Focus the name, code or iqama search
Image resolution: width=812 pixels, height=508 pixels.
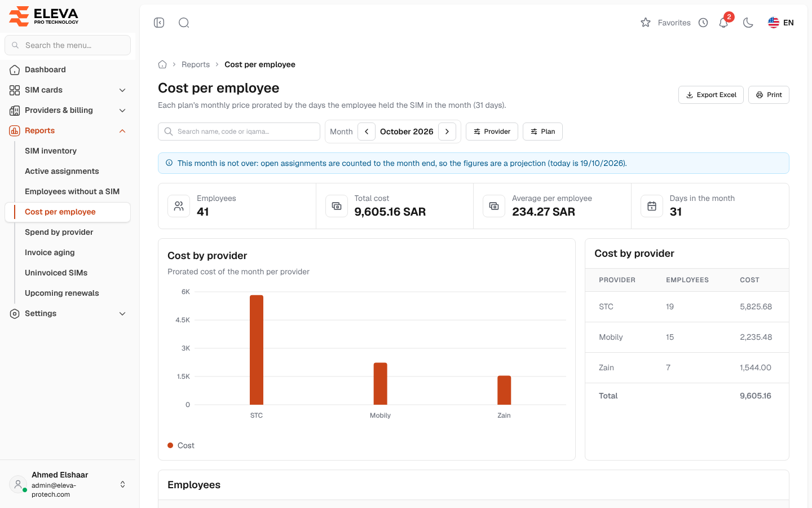click(x=239, y=132)
